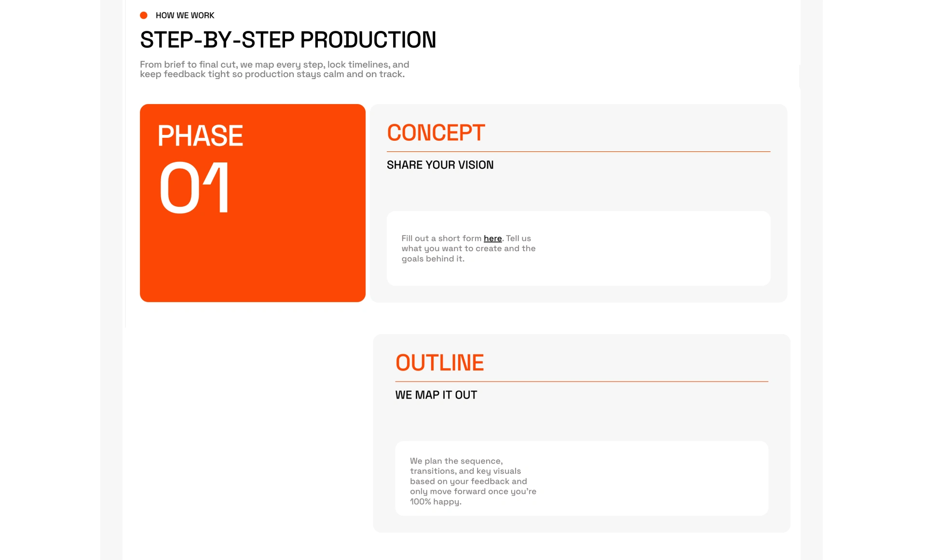Click the orange divider under CONCEPT
926x560 pixels.
(578, 152)
